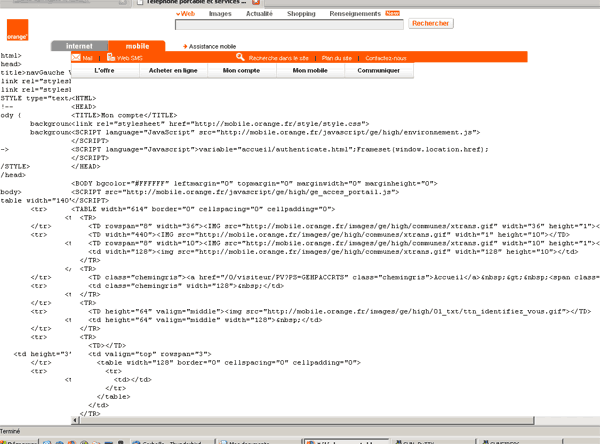Click the environnement.js script line
The width and height of the screenshot is (600, 444).
(x=276, y=132)
